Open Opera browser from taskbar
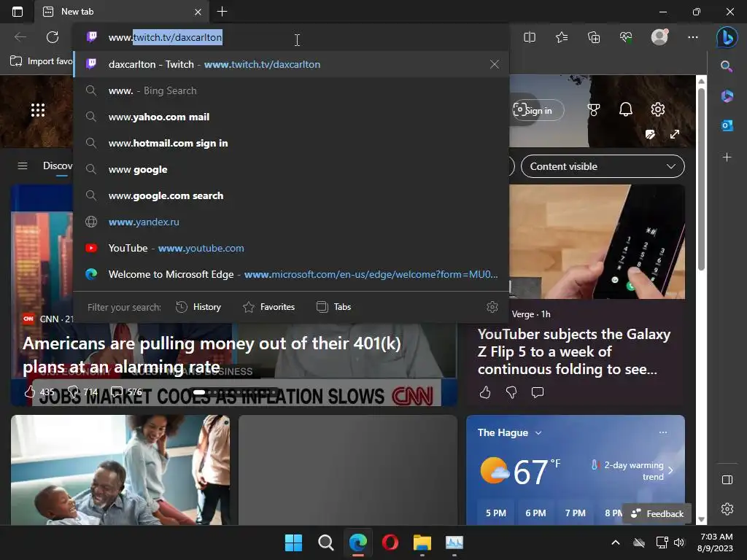Screen dimensions: 747x560 390,542
